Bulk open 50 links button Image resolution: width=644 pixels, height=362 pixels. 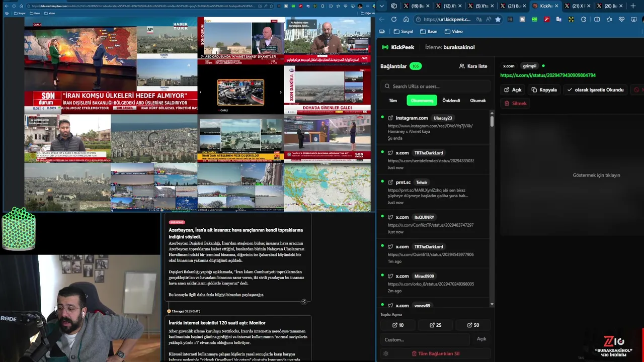473,325
